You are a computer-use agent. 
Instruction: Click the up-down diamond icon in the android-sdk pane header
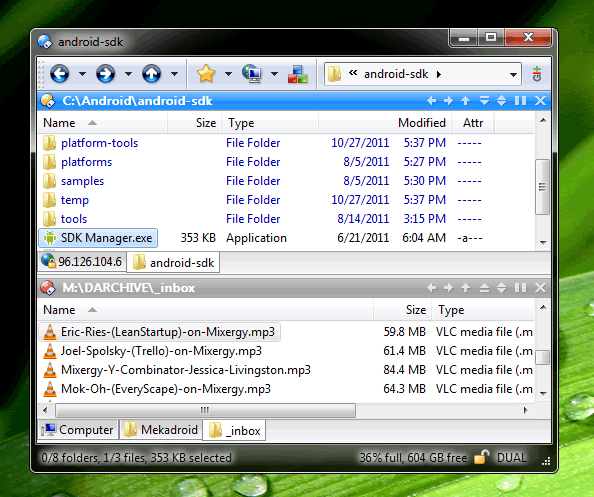click(x=502, y=101)
